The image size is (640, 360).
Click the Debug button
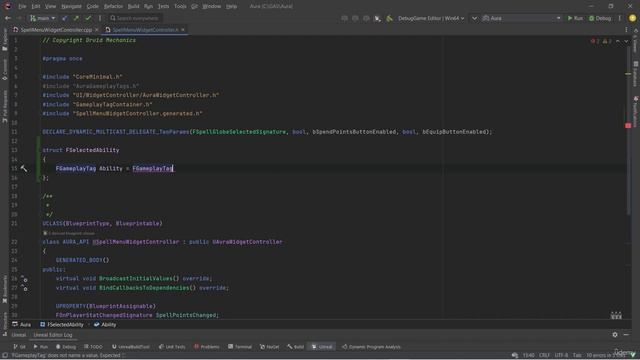(x=600, y=18)
